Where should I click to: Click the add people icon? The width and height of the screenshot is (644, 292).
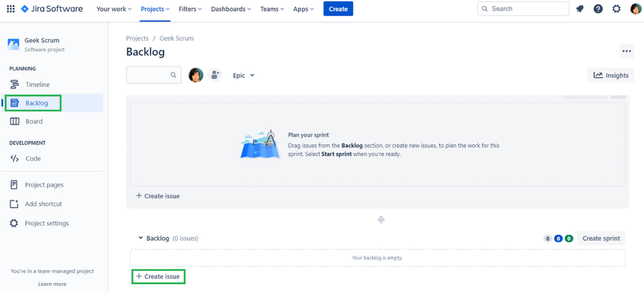[x=214, y=75]
